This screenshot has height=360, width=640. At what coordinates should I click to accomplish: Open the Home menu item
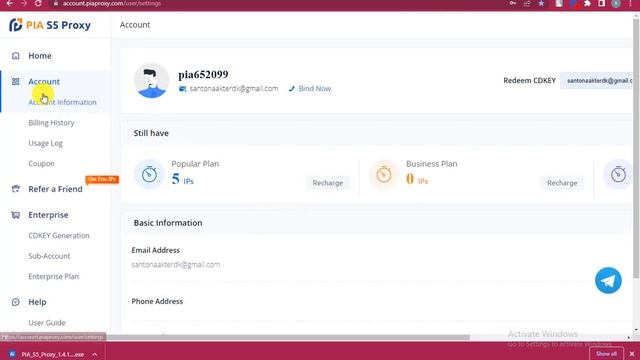click(x=40, y=56)
